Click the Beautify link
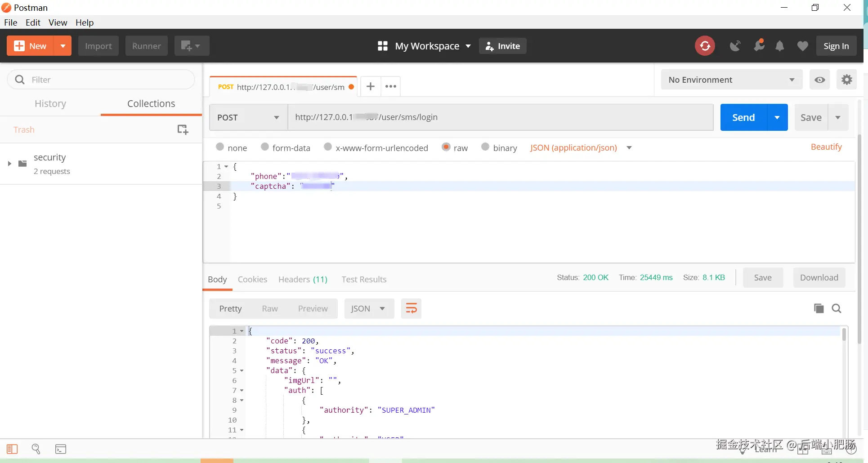This screenshot has height=463, width=868. point(826,147)
